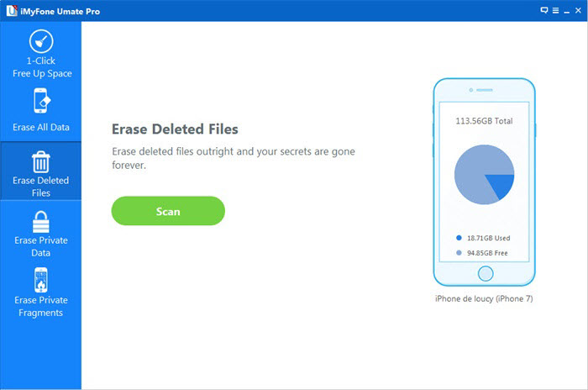Select the Erase All Data phone icon
588x390 pixels.
click(40, 102)
